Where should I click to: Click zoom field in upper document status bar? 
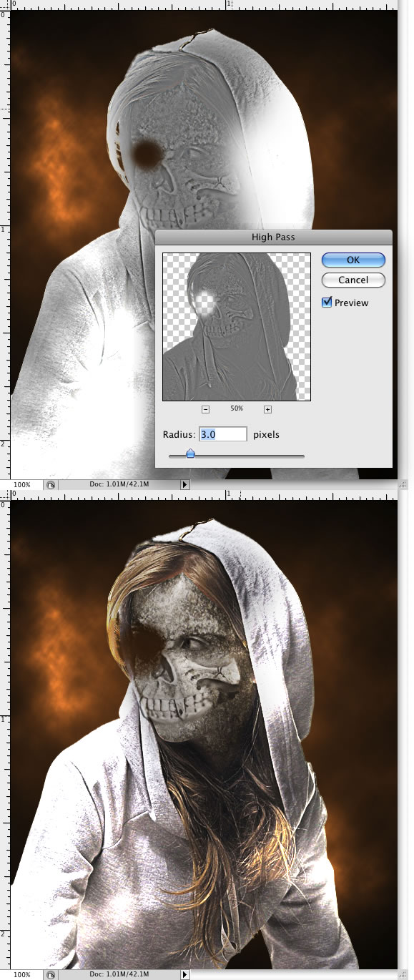tap(22, 484)
